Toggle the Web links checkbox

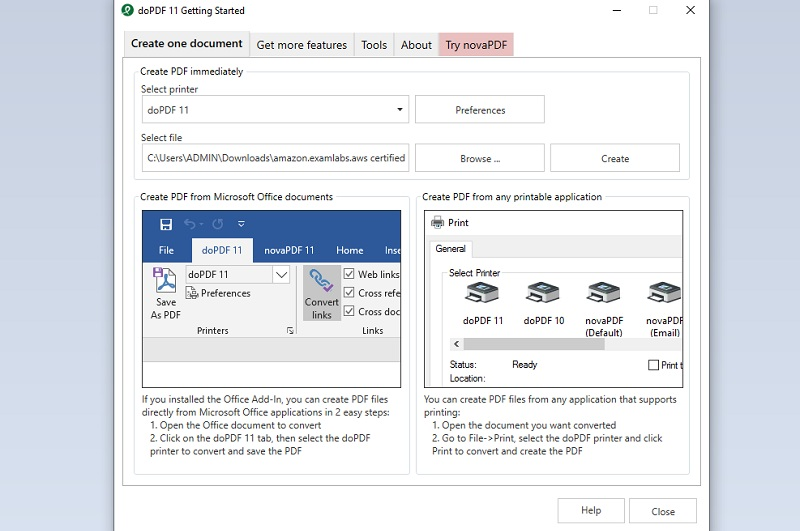pos(349,274)
